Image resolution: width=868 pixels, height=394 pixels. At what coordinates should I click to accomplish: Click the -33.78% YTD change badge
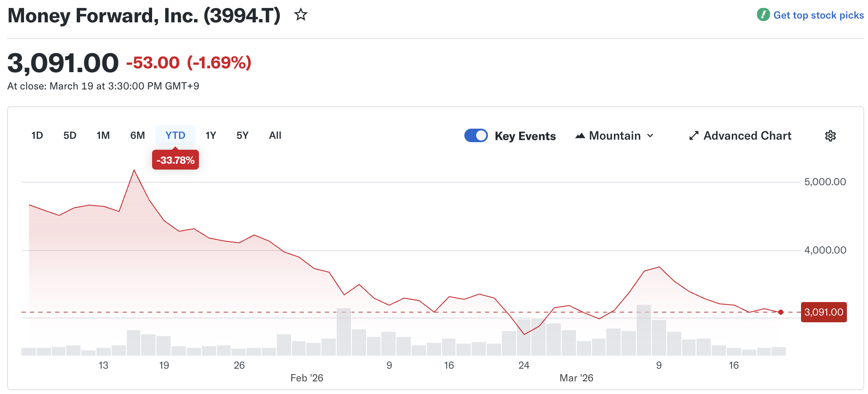pyautogui.click(x=175, y=160)
